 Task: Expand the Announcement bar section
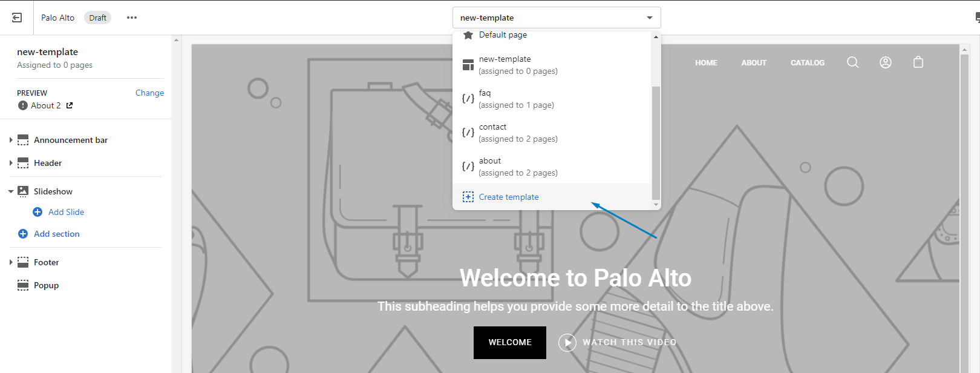point(11,140)
